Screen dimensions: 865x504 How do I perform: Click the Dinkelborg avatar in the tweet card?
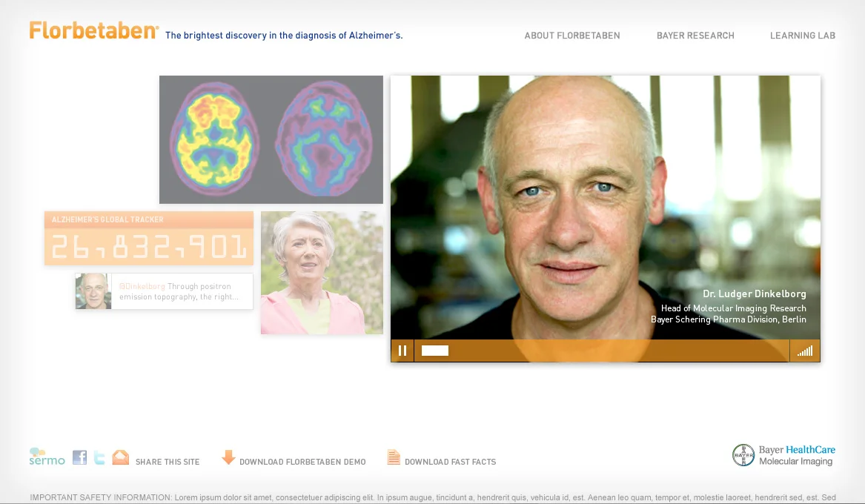point(93,291)
